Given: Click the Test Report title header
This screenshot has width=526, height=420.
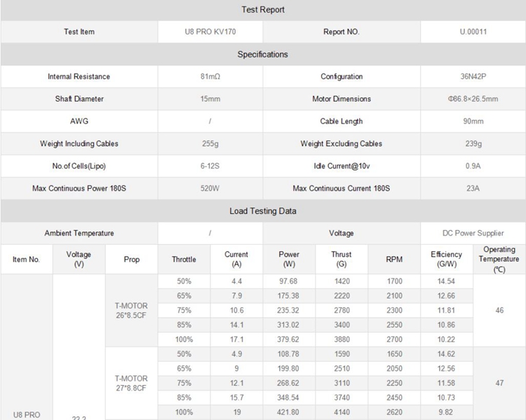Looking at the screenshot, I should coord(263,10).
